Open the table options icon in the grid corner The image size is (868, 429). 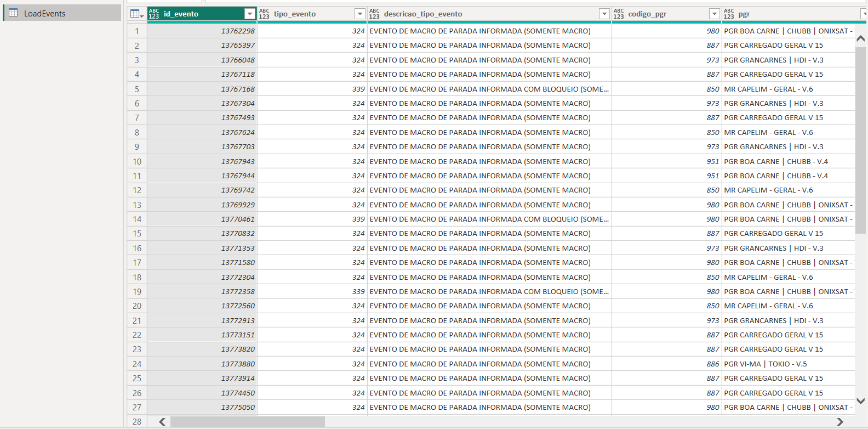[x=136, y=14]
